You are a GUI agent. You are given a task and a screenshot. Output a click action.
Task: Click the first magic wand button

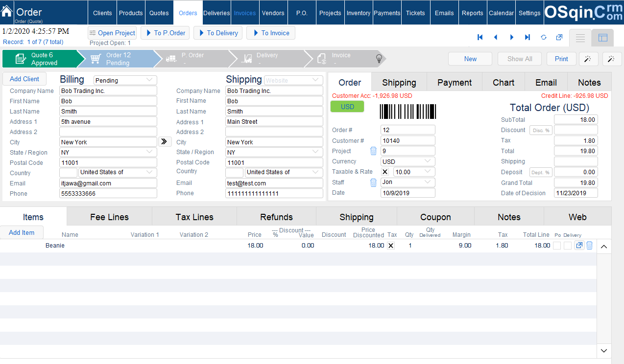588,59
